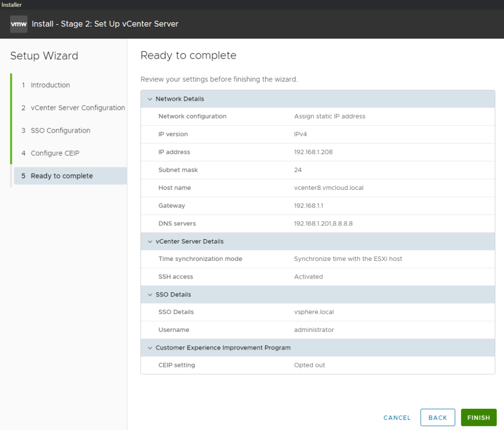Click the SSH access Activated value
Screen dimensions: 504x430
(308, 277)
